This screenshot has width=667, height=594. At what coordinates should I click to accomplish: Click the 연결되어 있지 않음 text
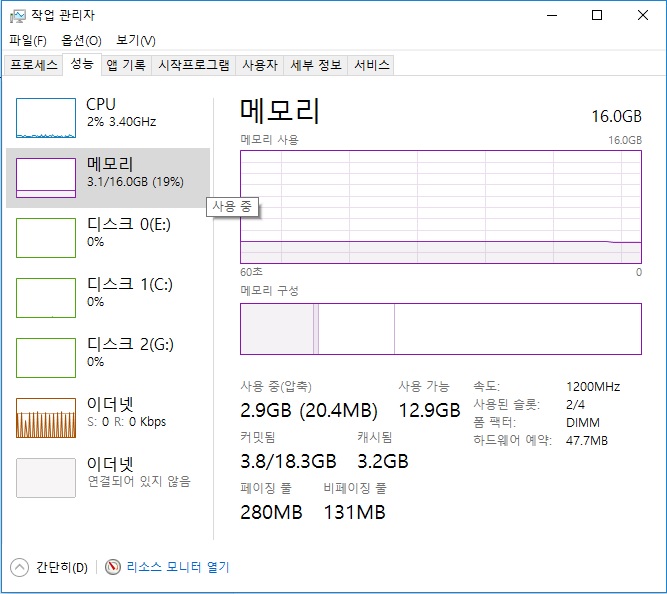click(x=139, y=481)
